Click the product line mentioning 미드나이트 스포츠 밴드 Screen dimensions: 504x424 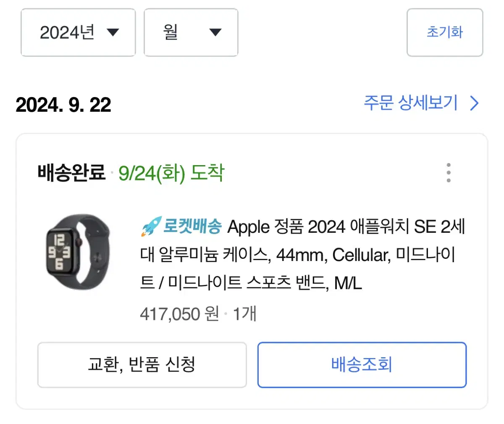[x=251, y=283]
